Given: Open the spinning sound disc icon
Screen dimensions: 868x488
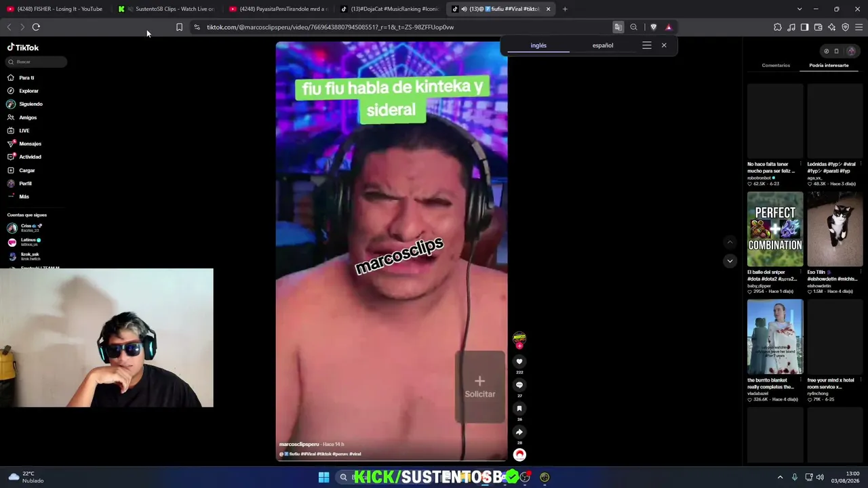Looking at the screenshot, I should point(519,455).
